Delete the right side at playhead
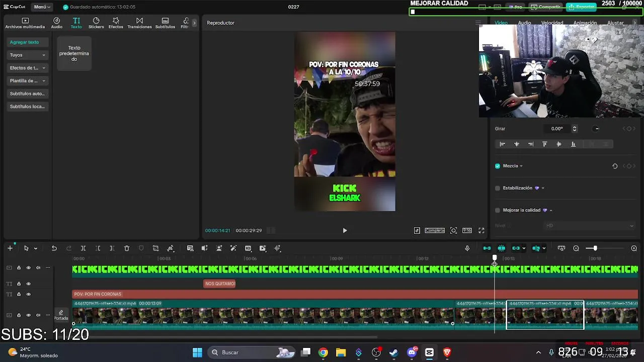644x362 pixels. pos(112,248)
